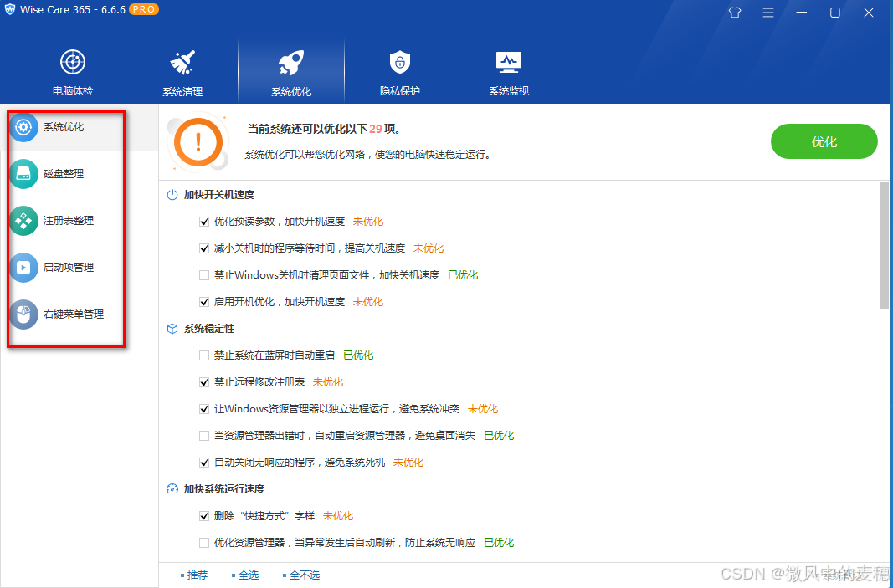Open the 系统清理 broom icon
This screenshot has height=588, width=893.
coord(182,62)
